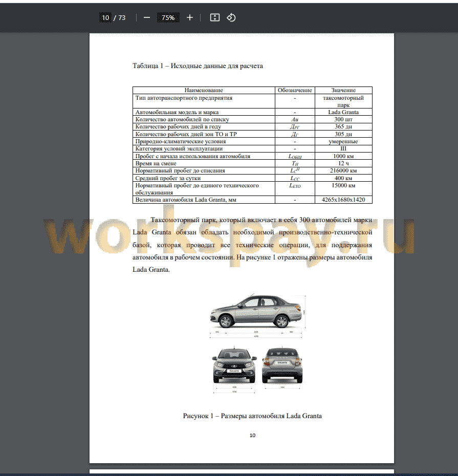Viewport: 458px width, 476px height.
Task: Select the page number field showing 10
Action: point(105,17)
